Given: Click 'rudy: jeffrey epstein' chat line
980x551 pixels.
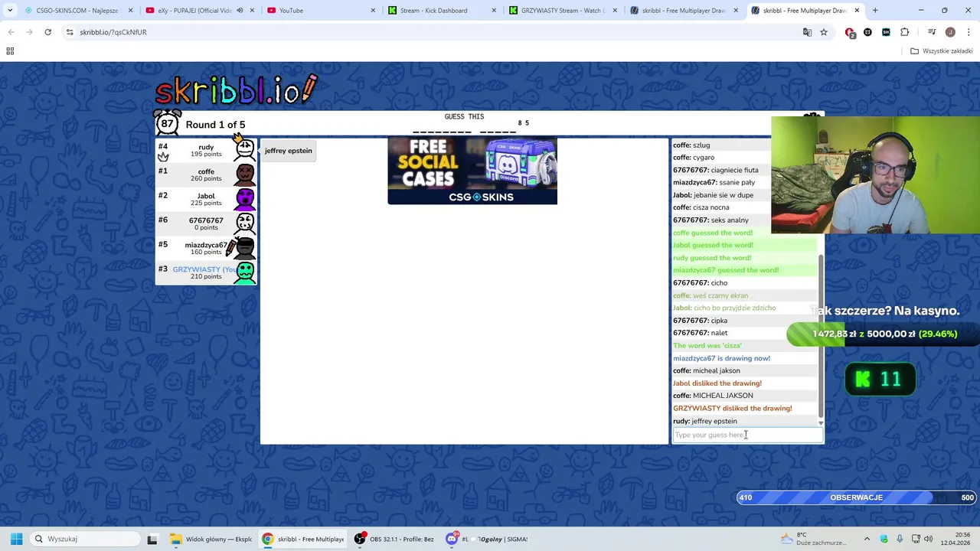Looking at the screenshot, I should point(705,421).
